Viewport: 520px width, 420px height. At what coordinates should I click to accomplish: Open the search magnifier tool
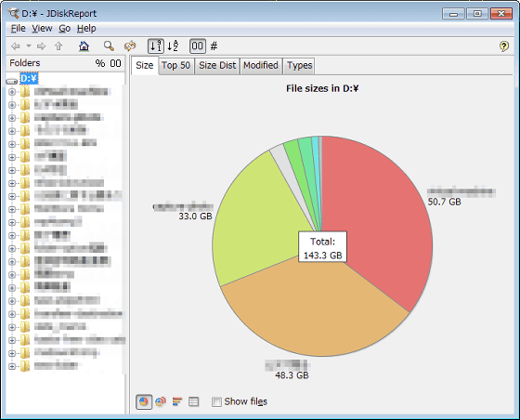(x=109, y=46)
